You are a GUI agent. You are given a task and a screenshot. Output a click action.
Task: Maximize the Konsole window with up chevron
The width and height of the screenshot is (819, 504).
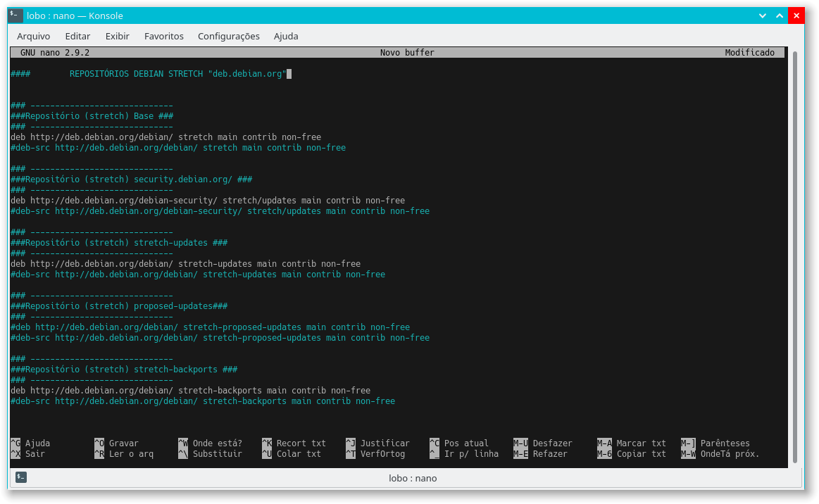(x=780, y=15)
